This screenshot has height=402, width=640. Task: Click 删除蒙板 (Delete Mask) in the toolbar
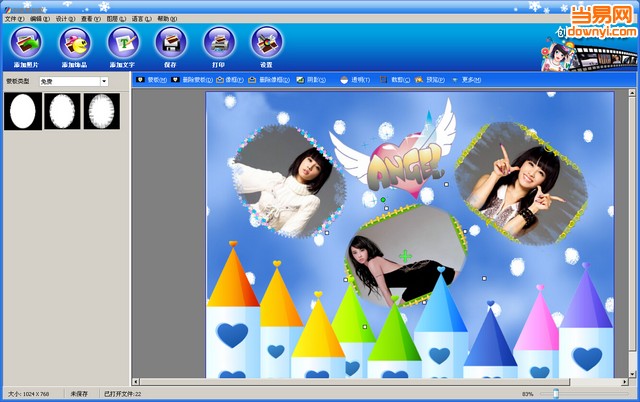tap(190, 79)
